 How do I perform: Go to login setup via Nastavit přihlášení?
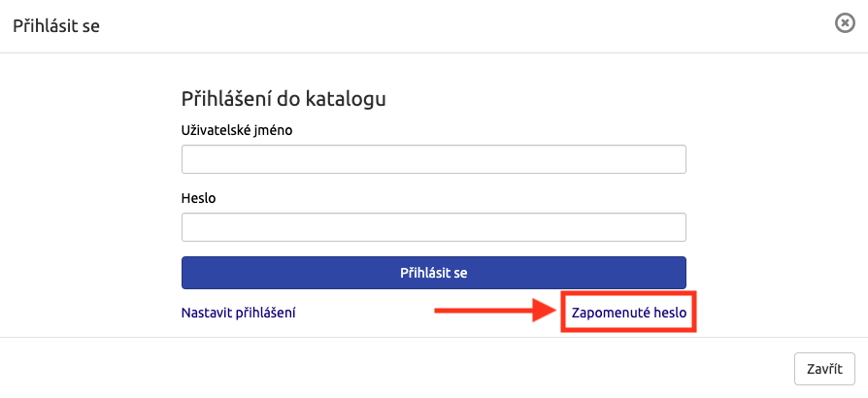coord(238,313)
